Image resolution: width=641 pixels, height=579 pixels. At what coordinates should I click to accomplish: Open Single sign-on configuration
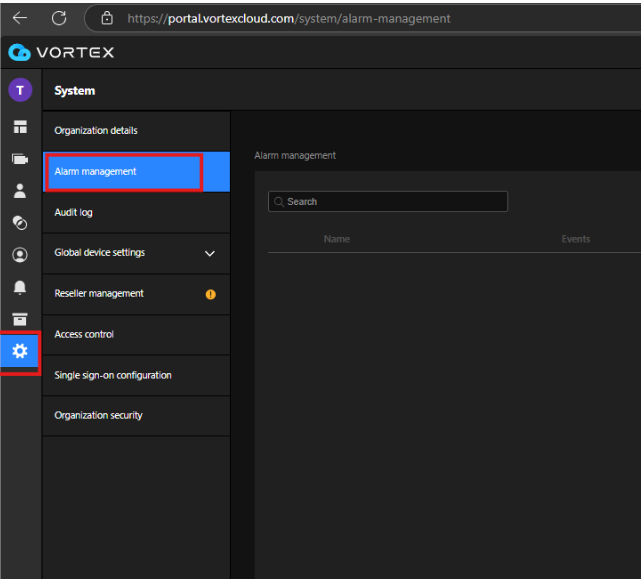[113, 376]
